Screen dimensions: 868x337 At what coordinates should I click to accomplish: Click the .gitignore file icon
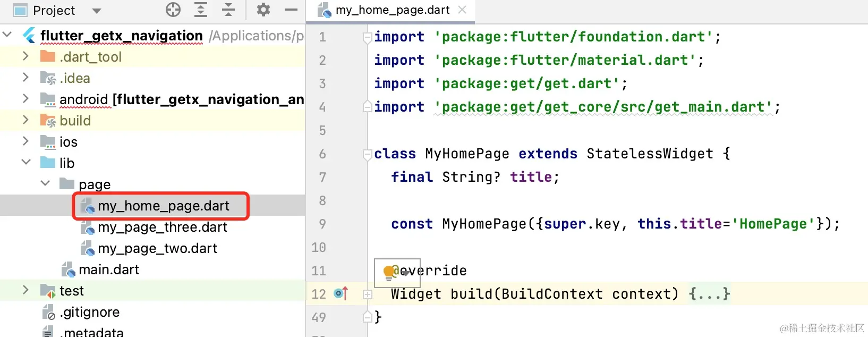[x=48, y=312]
